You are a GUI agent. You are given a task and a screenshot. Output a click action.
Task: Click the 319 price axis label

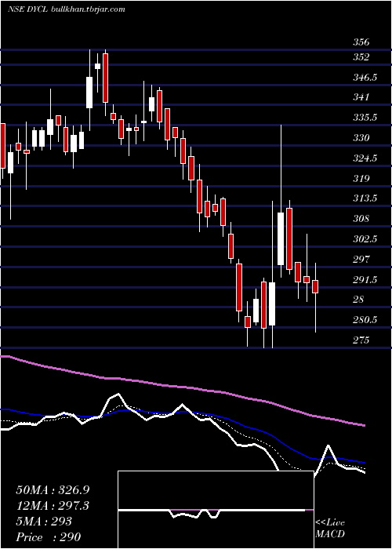click(x=361, y=179)
